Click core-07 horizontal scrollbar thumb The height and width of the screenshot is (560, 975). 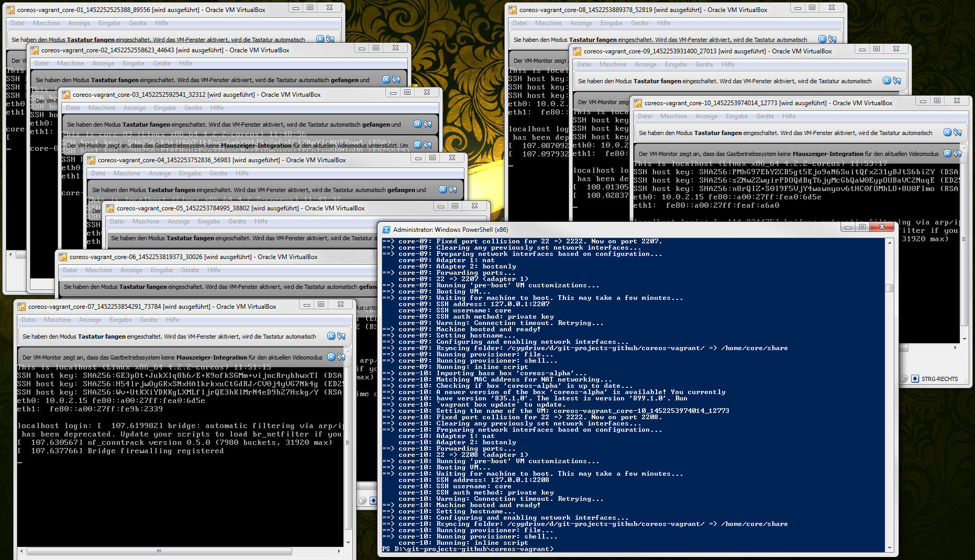(x=159, y=551)
